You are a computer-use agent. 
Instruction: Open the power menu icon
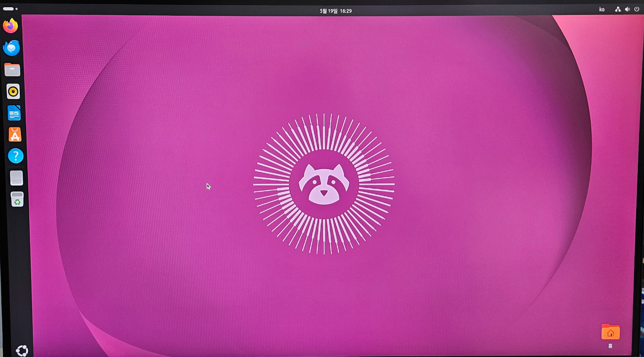637,9
